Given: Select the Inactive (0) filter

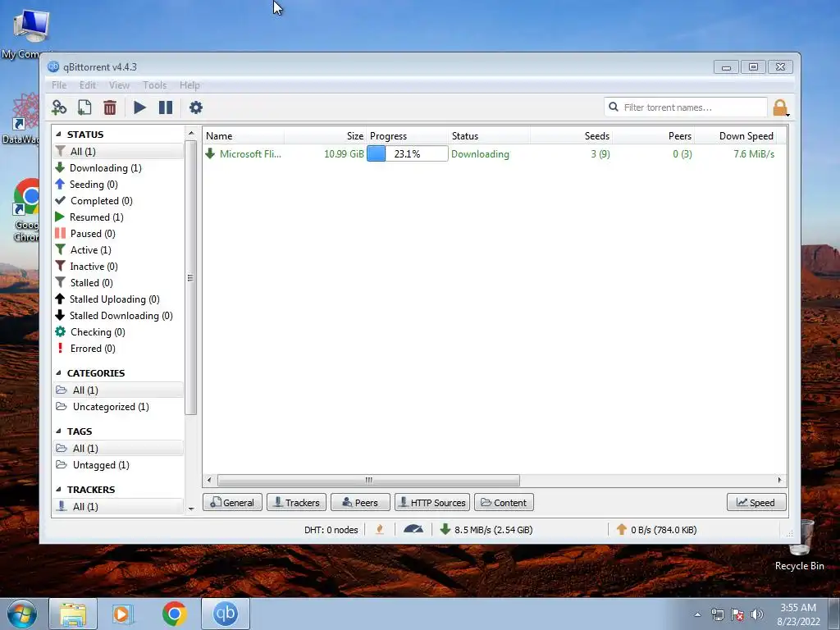Looking at the screenshot, I should [x=118, y=267].
